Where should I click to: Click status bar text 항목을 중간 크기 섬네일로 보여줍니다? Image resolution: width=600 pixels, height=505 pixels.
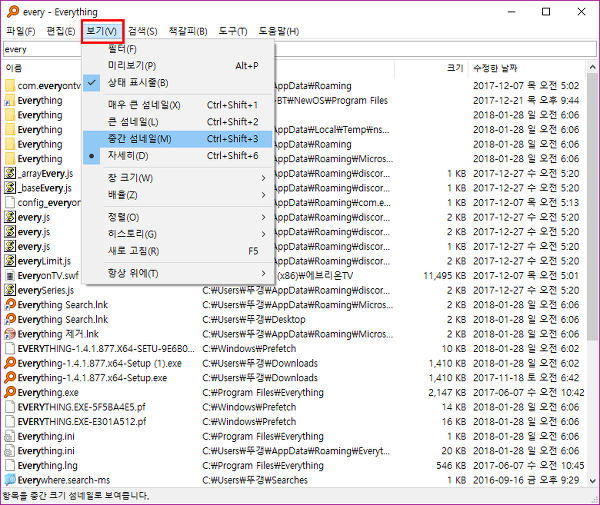click(x=75, y=496)
